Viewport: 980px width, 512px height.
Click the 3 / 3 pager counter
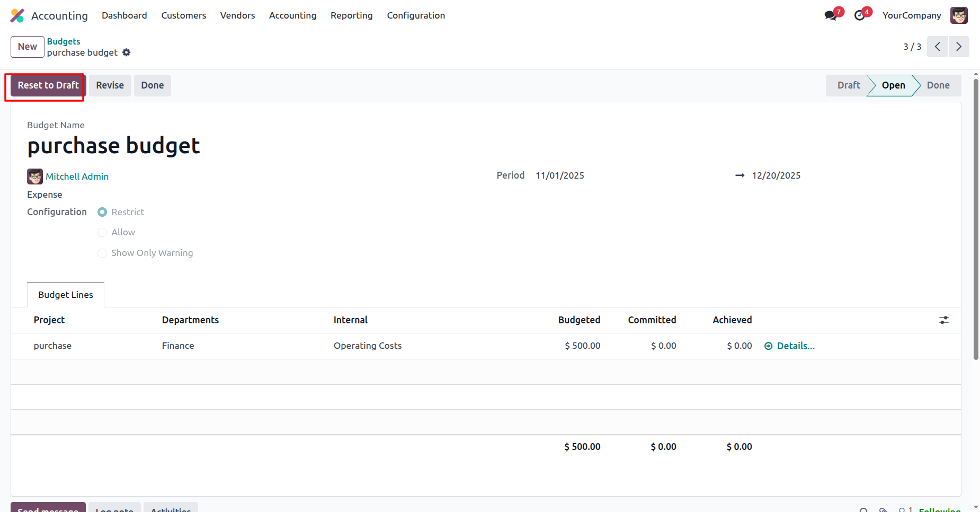coord(912,47)
